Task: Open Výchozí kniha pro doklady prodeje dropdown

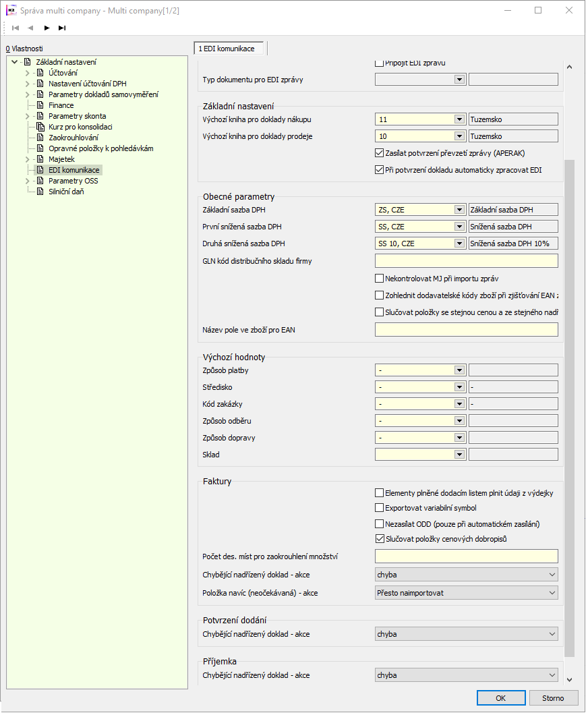Action: [459, 136]
